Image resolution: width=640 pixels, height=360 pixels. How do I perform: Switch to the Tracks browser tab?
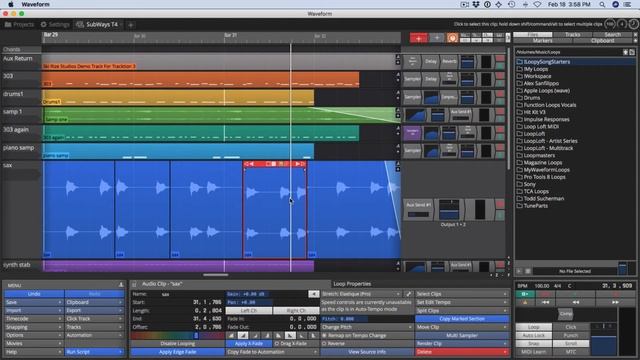pyautogui.click(x=573, y=35)
